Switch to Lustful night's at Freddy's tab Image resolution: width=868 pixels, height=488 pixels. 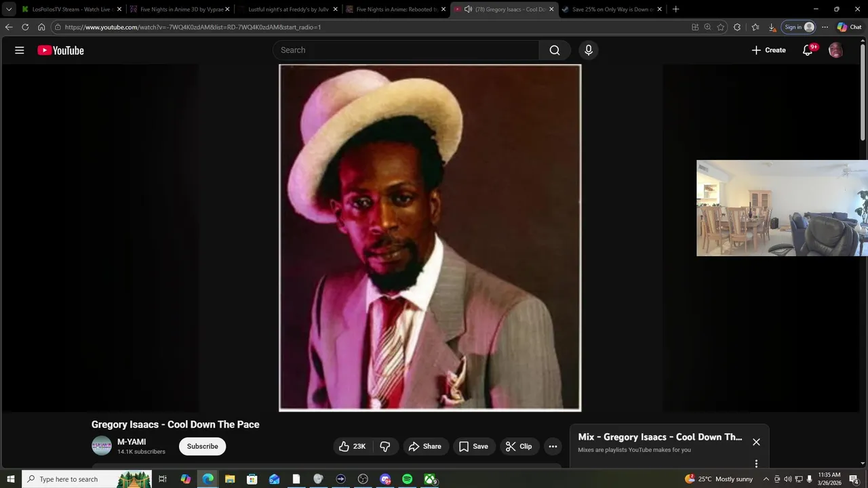pos(288,9)
